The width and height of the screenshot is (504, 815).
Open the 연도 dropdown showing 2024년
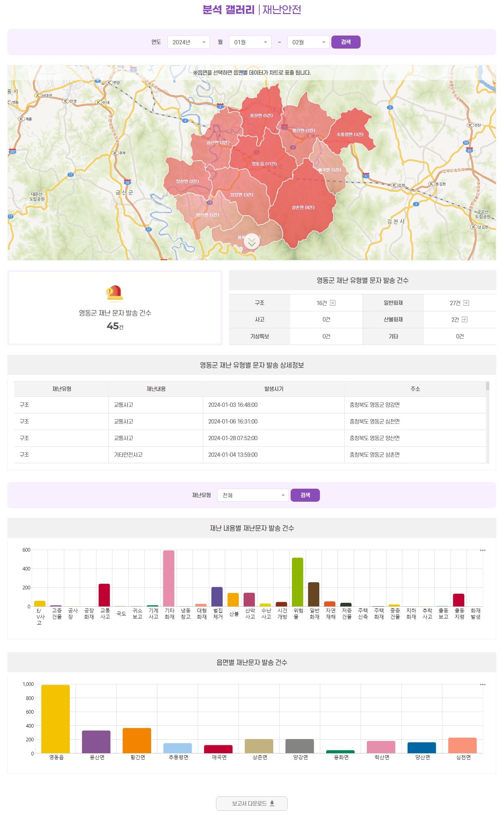tap(188, 42)
